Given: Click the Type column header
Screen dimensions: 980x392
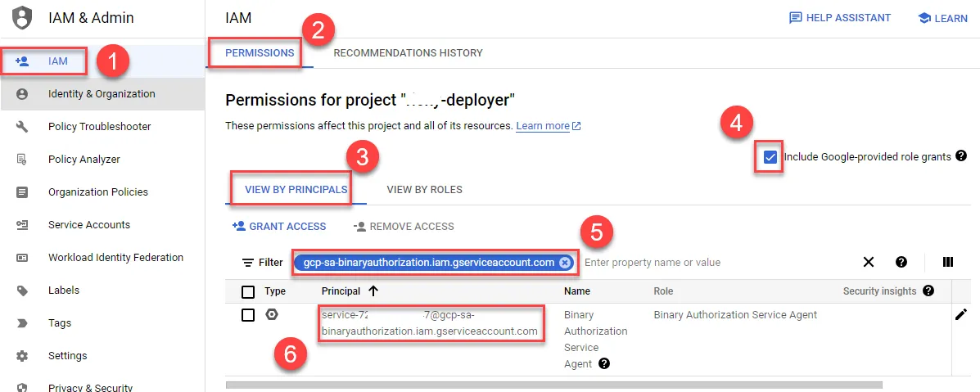Looking at the screenshot, I should (275, 291).
